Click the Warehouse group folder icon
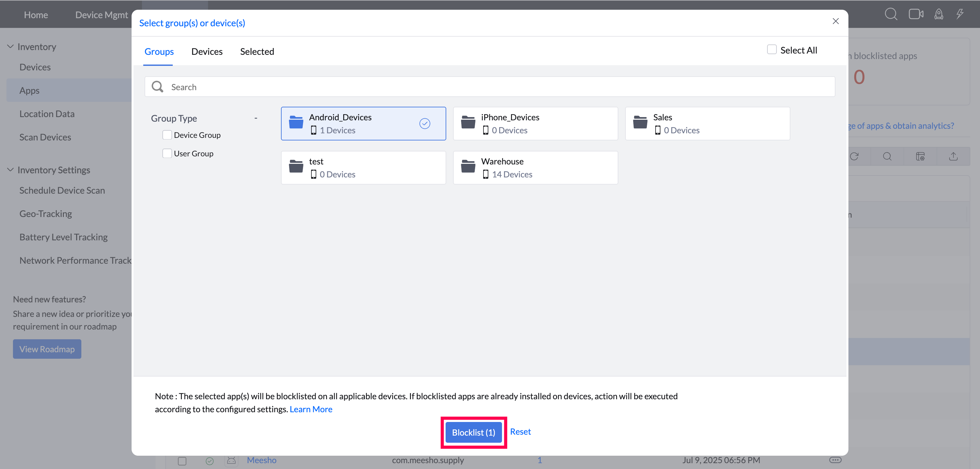This screenshot has width=980, height=469. 468,167
